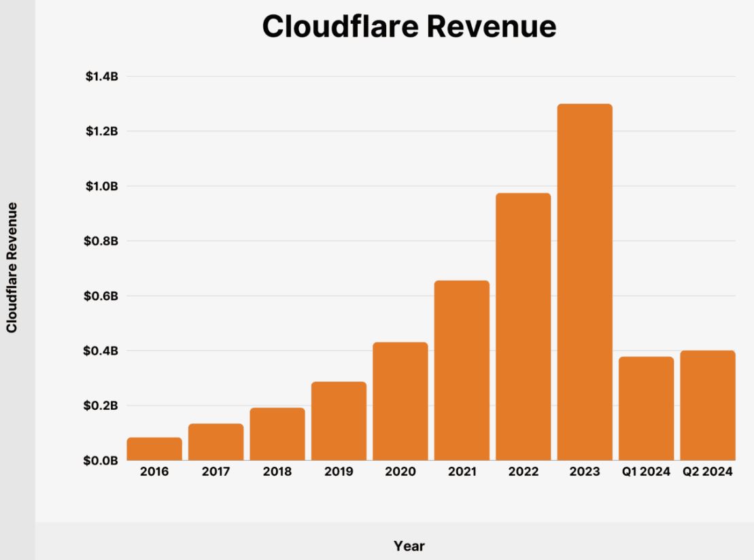Screen dimensions: 754x560
Task: Click the 2020 revenue bar
Action: (x=402, y=401)
